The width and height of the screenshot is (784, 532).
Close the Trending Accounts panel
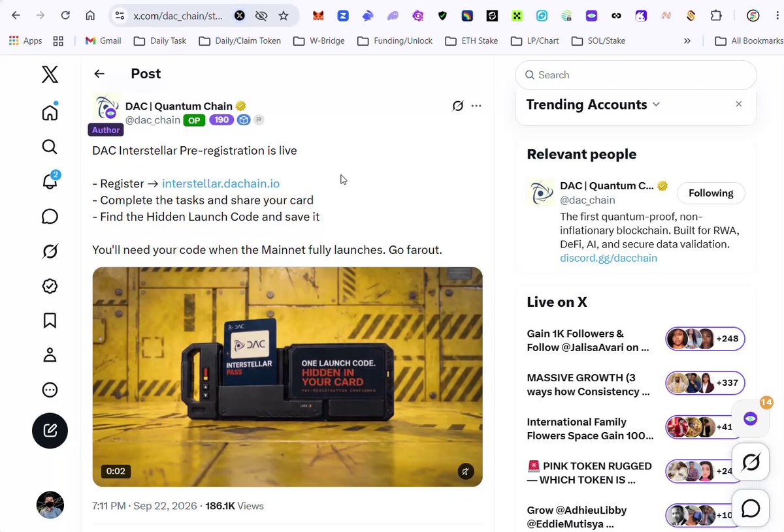[739, 104]
